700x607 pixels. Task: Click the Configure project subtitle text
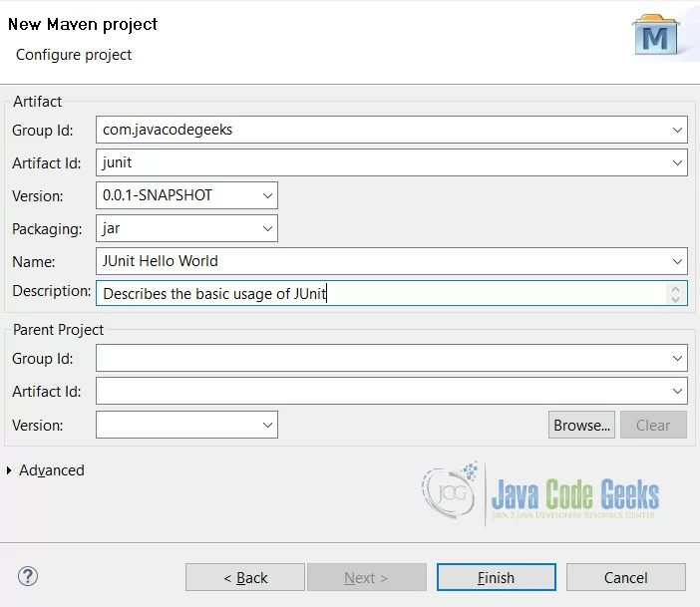tap(74, 55)
